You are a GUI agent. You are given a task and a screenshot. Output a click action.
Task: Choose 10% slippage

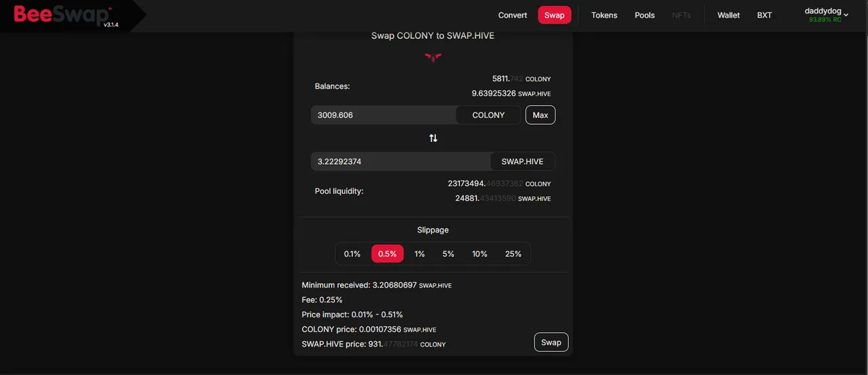[479, 254]
